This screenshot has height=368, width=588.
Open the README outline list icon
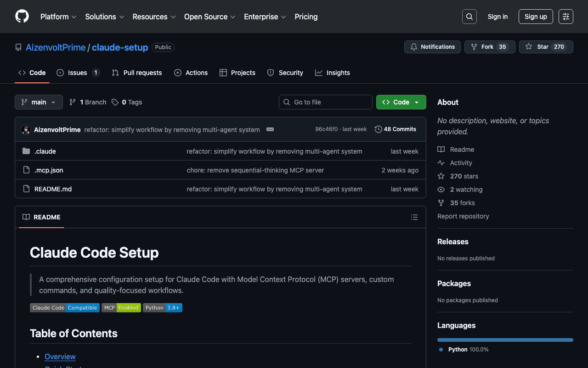point(414,217)
